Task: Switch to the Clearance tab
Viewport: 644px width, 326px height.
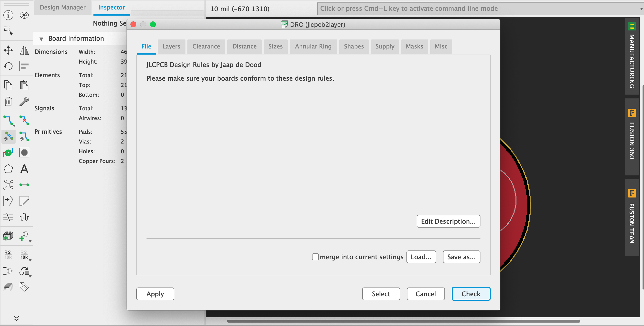Action: point(206,46)
